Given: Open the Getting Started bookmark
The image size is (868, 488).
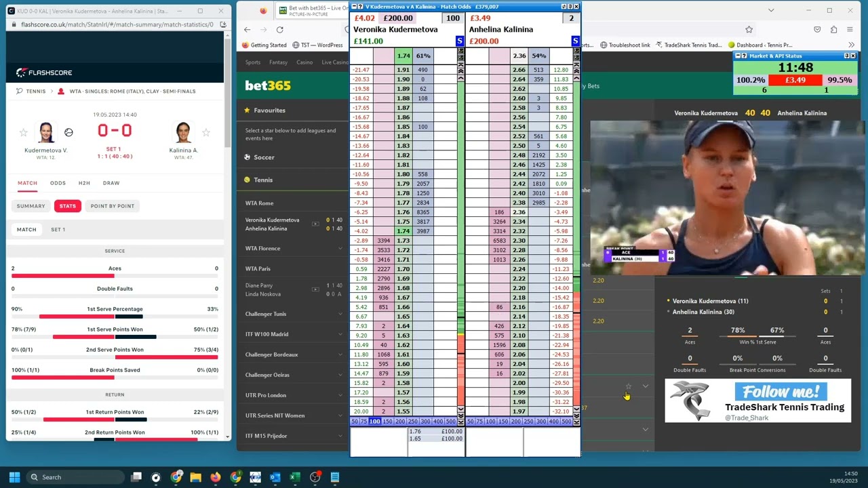Looking at the screenshot, I should click(264, 45).
